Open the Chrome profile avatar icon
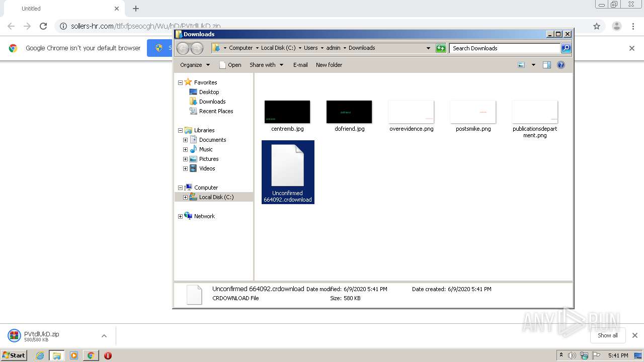The width and height of the screenshot is (644, 362). (x=616, y=26)
